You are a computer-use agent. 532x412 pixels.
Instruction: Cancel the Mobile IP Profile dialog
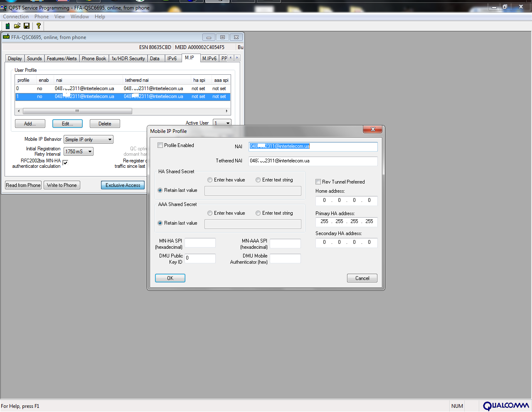(x=362, y=278)
